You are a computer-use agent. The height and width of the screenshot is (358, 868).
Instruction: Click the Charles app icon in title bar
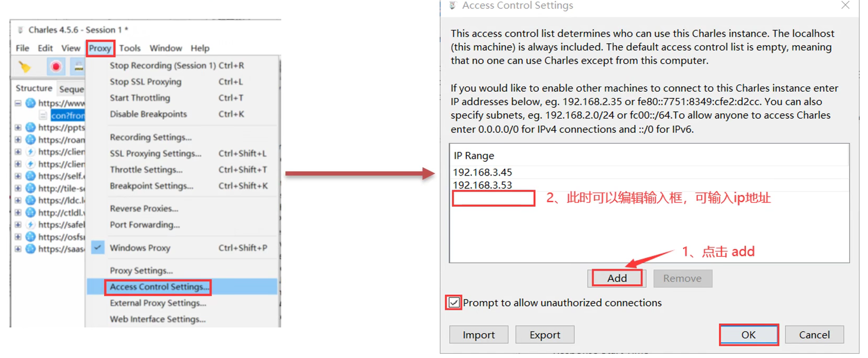(x=21, y=30)
